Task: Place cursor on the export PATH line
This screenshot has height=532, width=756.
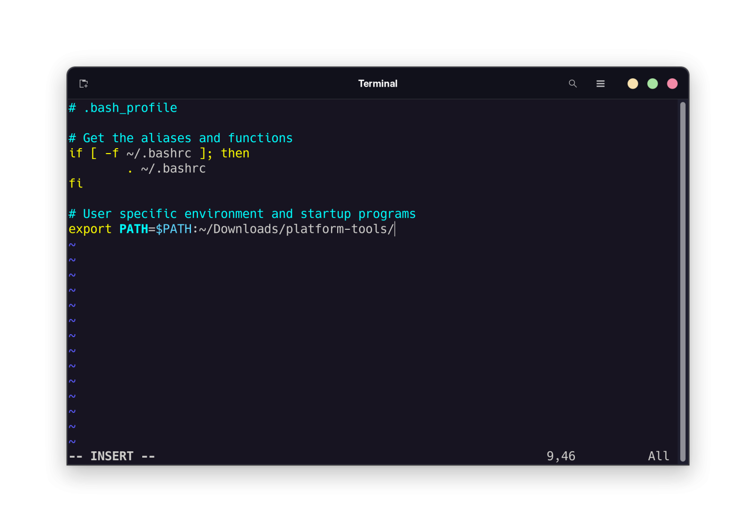Action: click(x=231, y=229)
